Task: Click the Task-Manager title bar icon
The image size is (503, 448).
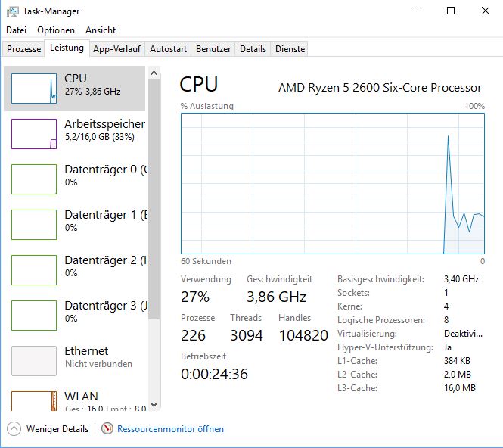Action: [x=13, y=11]
